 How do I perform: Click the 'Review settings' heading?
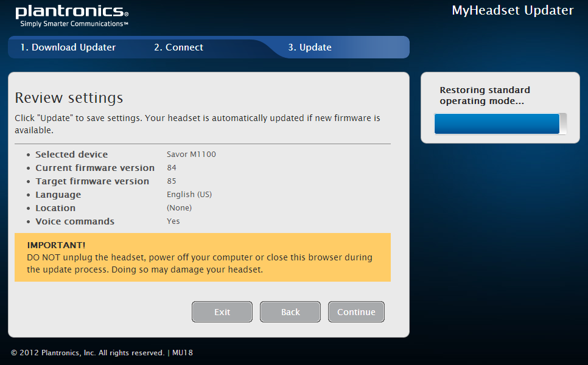[69, 98]
